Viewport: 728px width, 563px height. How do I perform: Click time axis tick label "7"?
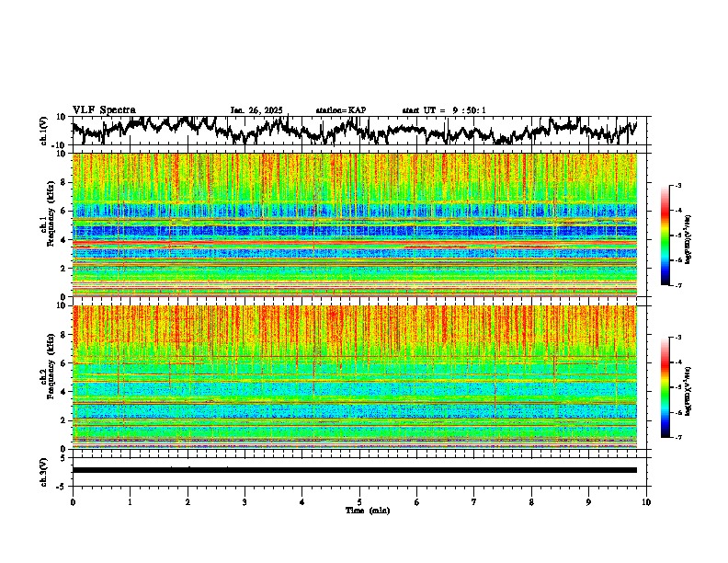tap(474, 502)
